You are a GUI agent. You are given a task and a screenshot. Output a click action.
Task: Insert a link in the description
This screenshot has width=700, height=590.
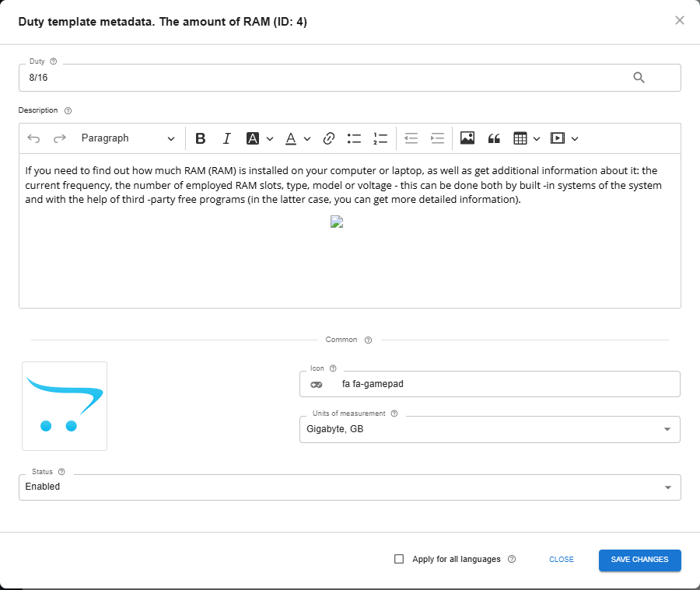click(328, 138)
